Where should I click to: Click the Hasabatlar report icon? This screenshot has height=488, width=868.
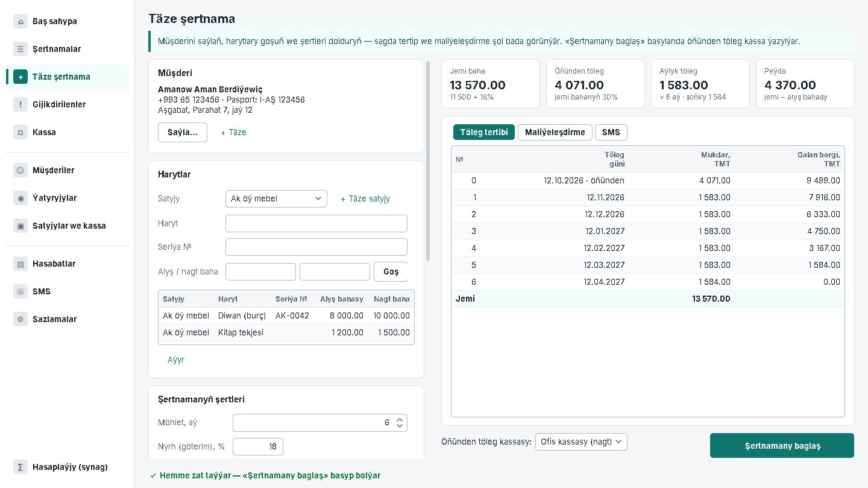(20, 264)
